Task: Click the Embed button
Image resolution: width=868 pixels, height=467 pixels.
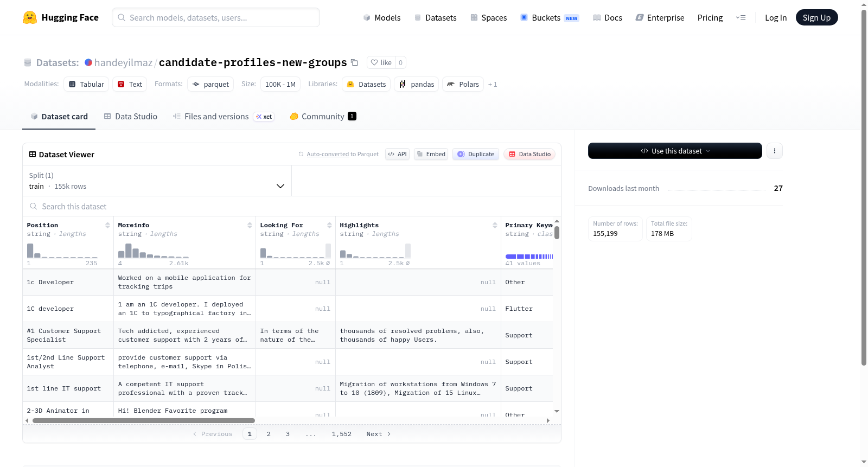Action: pos(431,154)
